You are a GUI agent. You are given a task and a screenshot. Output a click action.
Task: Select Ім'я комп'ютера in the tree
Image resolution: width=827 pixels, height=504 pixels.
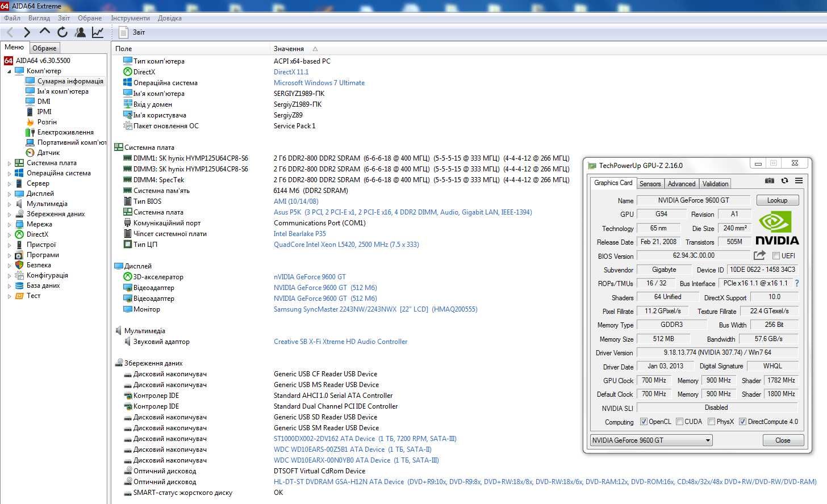click(62, 91)
